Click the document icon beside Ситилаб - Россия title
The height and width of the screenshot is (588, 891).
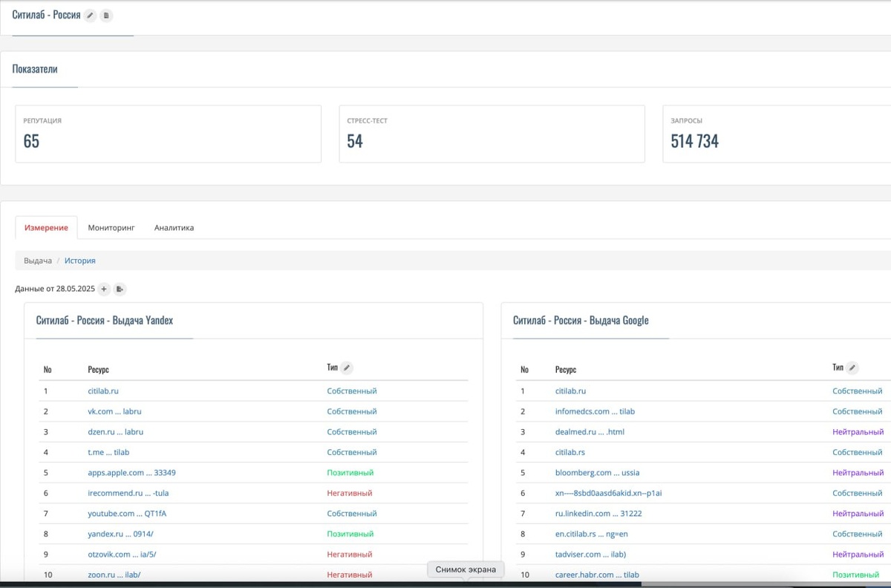(106, 15)
